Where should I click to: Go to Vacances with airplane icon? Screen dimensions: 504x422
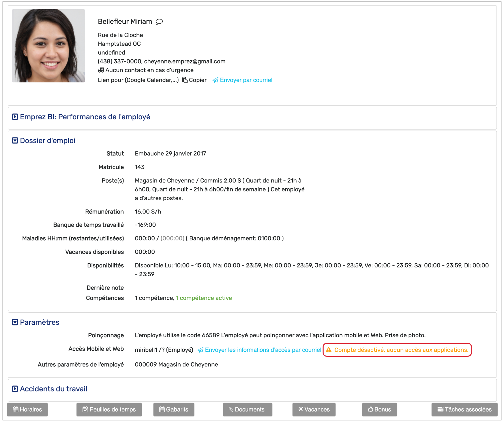coord(314,409)
